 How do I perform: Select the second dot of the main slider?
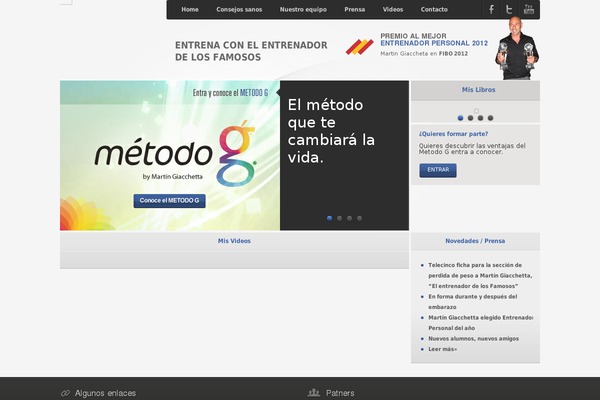pos(339,218)
